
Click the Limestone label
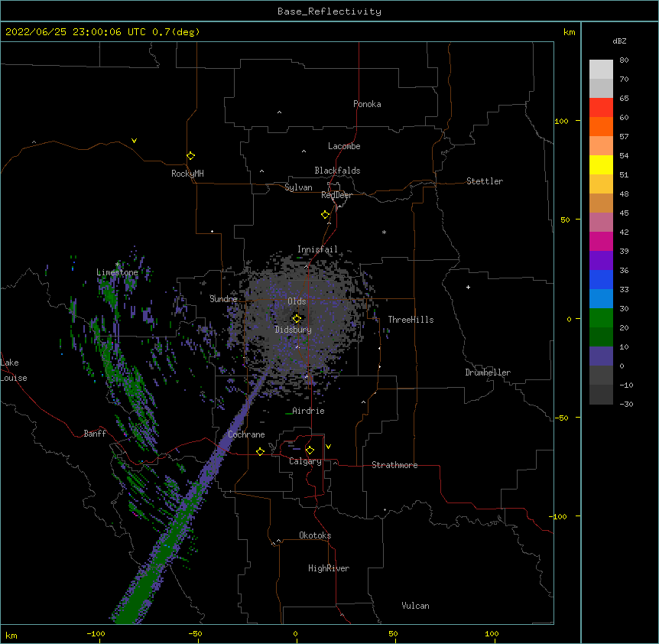pyautogui.click(x=117, y=272)
